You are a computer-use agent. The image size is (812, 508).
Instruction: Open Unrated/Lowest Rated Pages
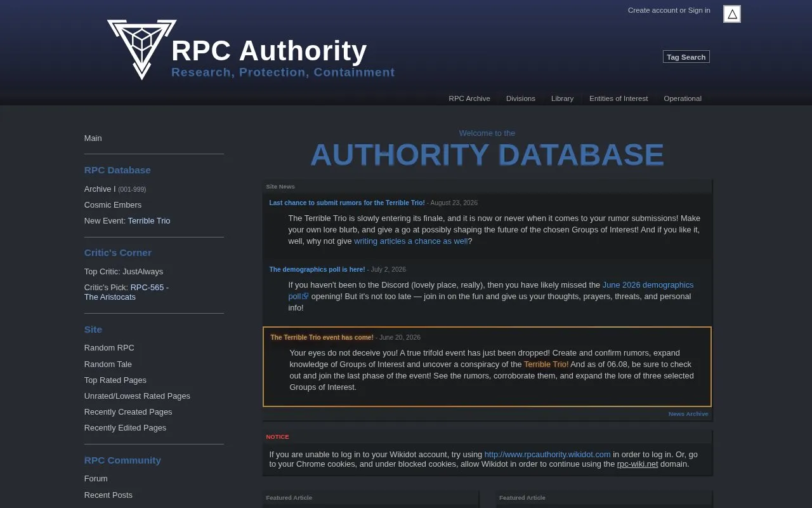point(137,396)
